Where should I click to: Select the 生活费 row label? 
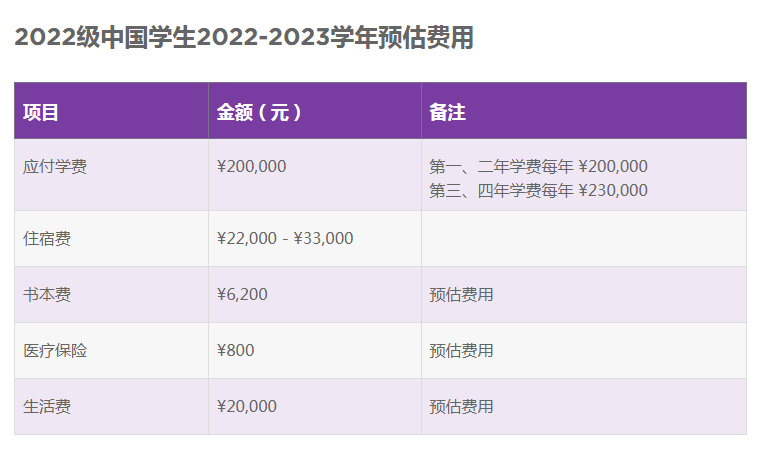pyautogui.click(x=47, y=406)
